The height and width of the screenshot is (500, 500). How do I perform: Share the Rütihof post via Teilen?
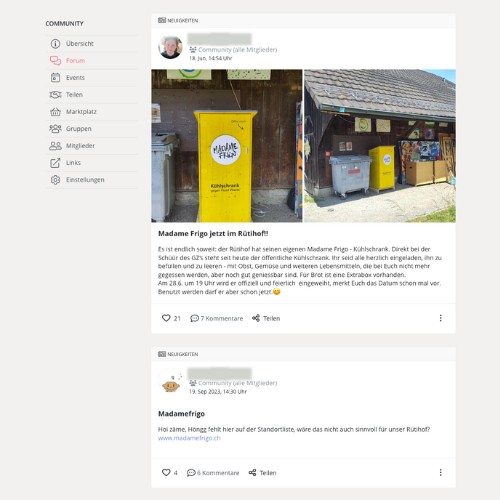point(266,318)
